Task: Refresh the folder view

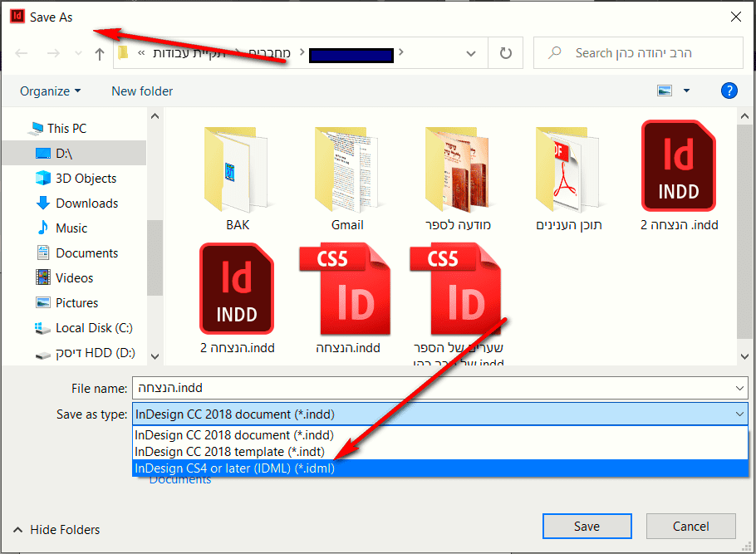Action: pos(505,53)
